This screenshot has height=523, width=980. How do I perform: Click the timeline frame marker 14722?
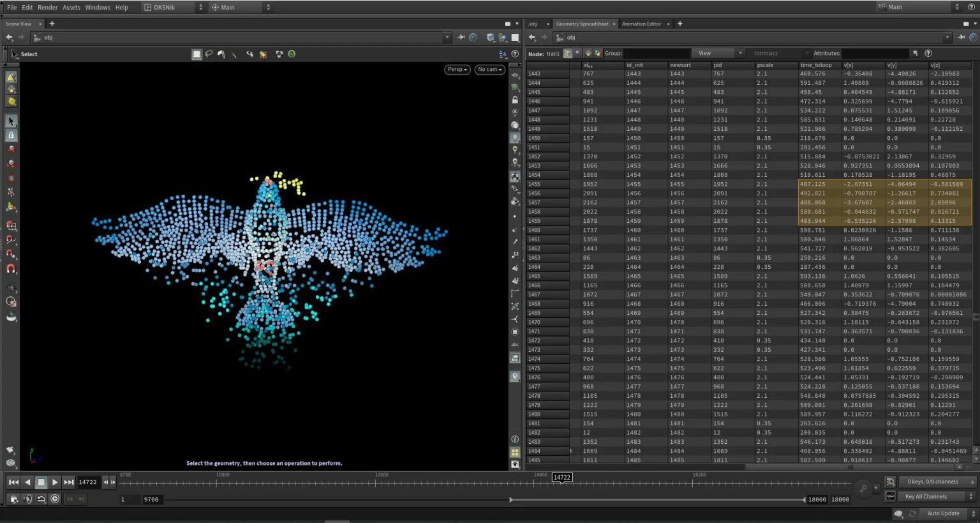point(561,477)
